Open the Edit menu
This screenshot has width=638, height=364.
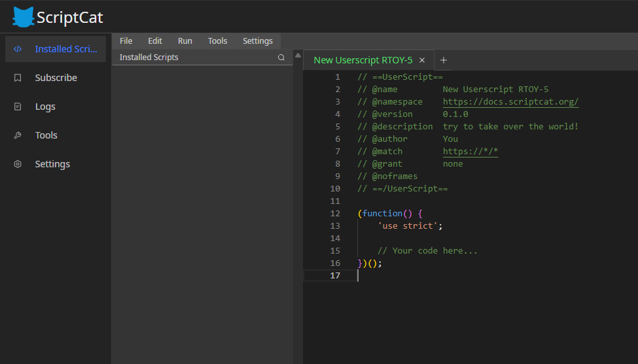pyautogui.click(x=155, y=41)
